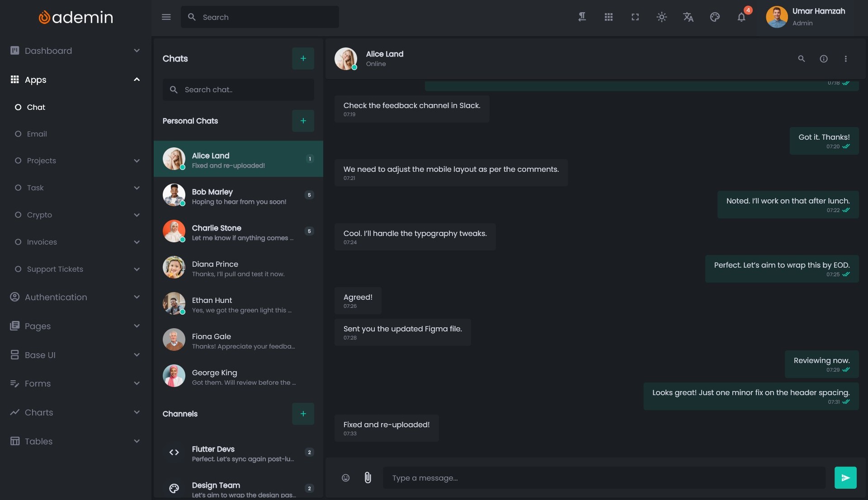Click the attachment paperclip icon

(x=368, y=478)
